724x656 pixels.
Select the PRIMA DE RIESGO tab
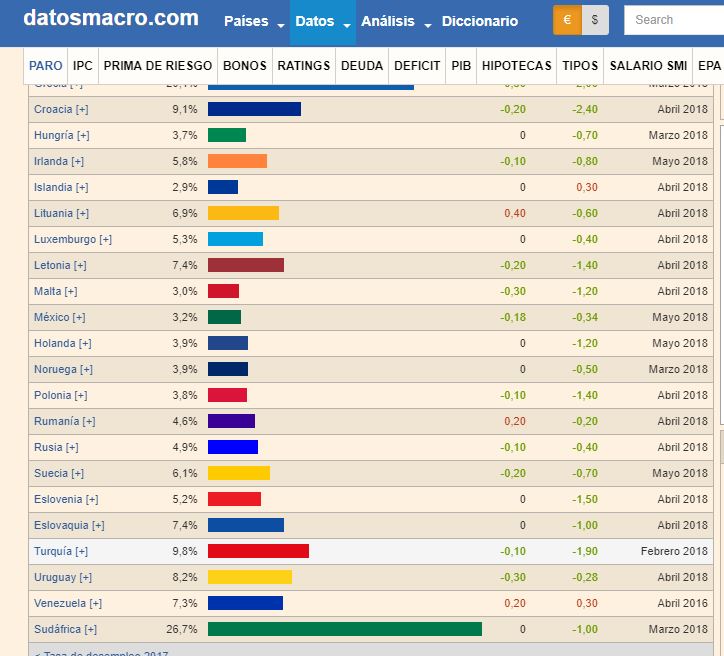pos(158,66)
